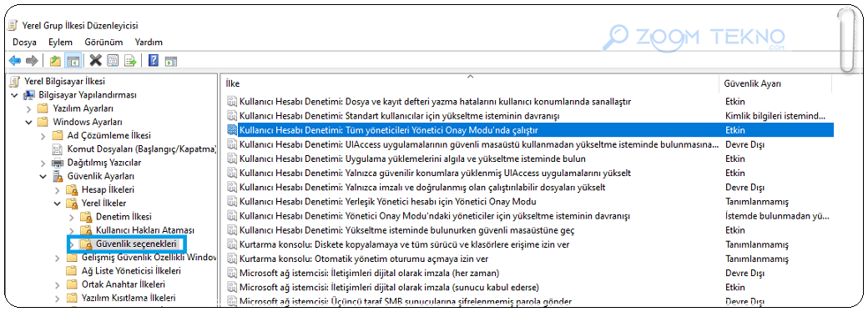Click the blue Back arrow in toolbar
The image size is (868, 312).
[x=15, y=60]
